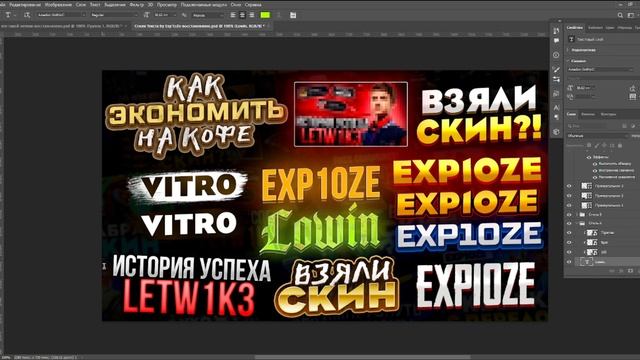Click the embedded thumbnail image on canvas
Image resolution: width=640 pixels, height=360 pixels.
pos(351,114)
